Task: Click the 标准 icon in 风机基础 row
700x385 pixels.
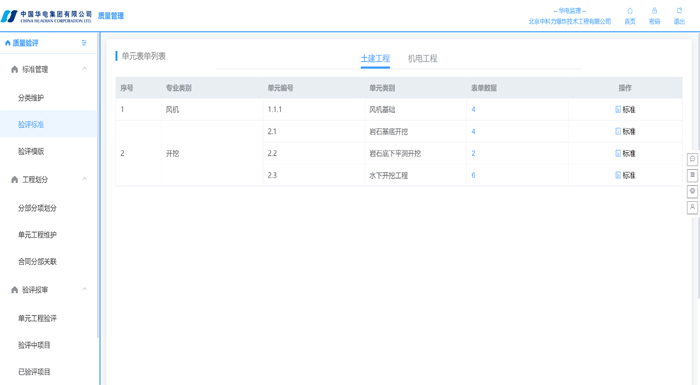Action: tap(618, 109)
